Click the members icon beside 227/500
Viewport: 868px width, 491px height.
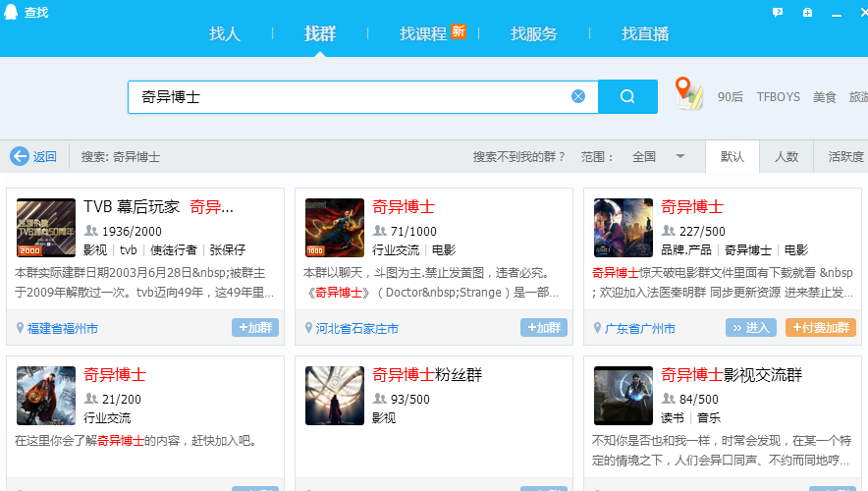coord(668,230)
